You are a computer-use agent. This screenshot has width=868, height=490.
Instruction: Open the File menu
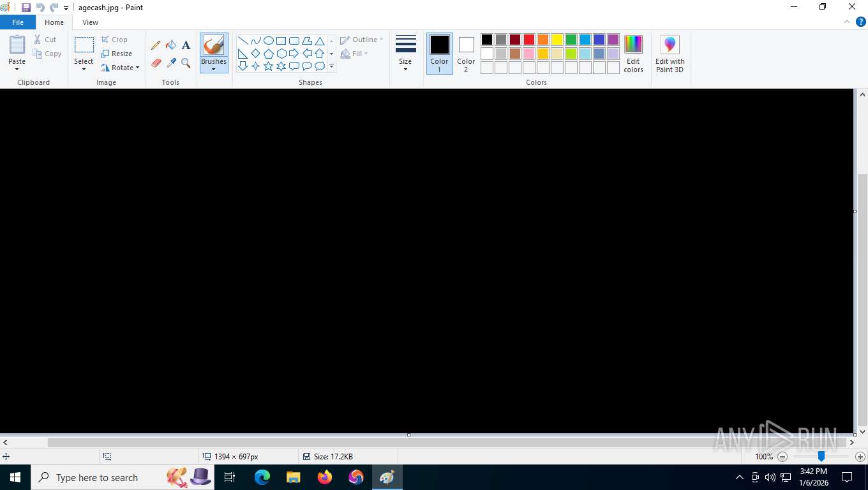18,22
